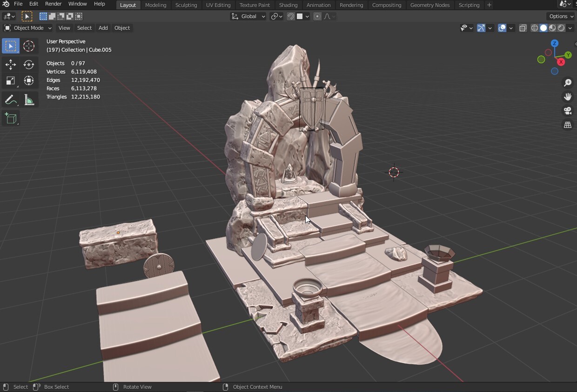Select the Measure tool

[x=29, y=100]
